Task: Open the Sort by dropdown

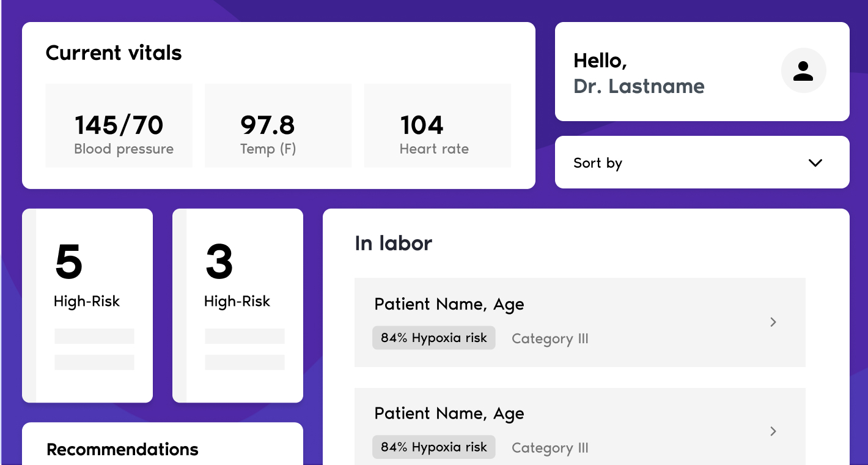Action: (x=701, y=163)
